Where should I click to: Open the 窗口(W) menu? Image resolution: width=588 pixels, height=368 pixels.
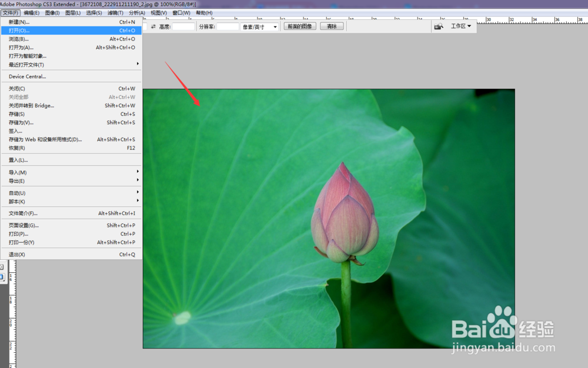[181, 13]
